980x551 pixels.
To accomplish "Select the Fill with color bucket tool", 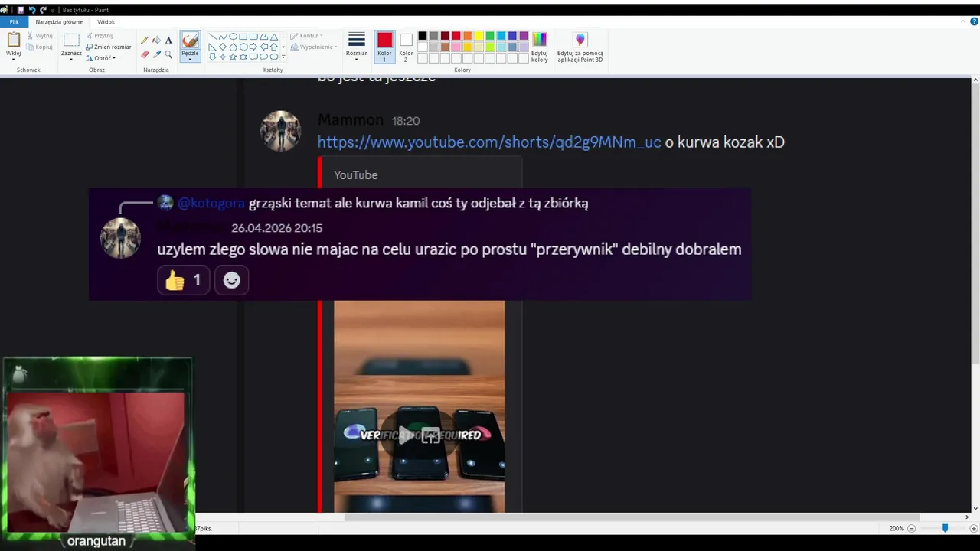I will (x=156, y=40).
